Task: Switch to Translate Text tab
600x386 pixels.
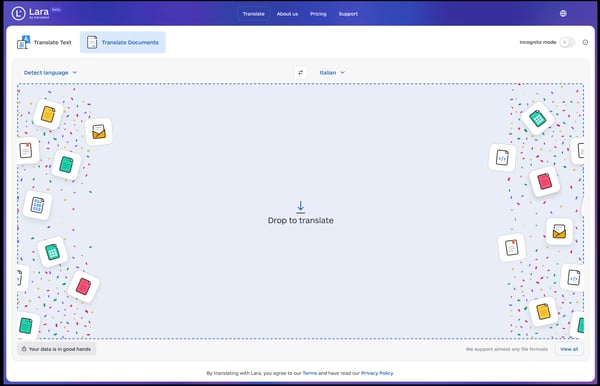Action: click(44, 42)
